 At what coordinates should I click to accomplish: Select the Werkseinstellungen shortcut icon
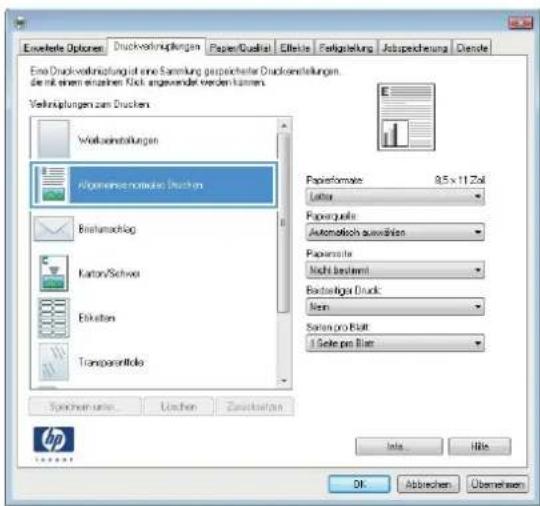tap(54, 139)
